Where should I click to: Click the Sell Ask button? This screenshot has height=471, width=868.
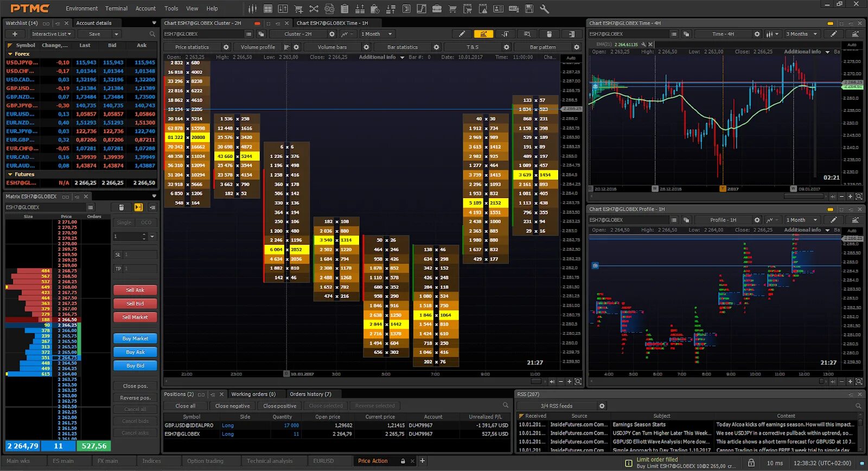135,290
